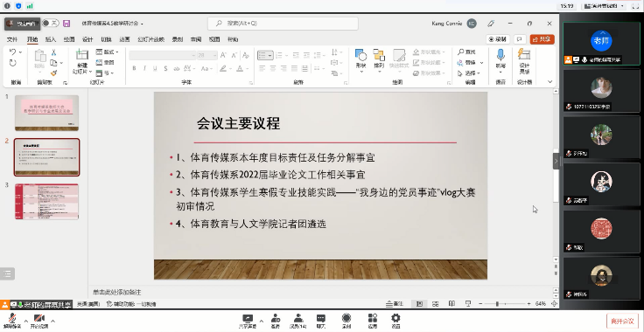Screen dimensions: 644x332
Task: Open the Layout dropdown in Slides group
Action: click(108, 52)
